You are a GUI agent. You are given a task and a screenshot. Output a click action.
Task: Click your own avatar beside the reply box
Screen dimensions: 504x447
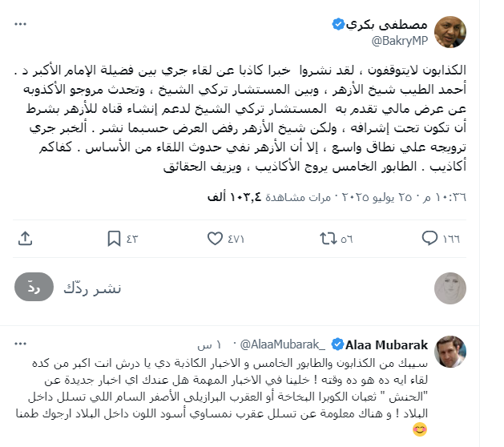pyautogui.click(x=451, y=289)
